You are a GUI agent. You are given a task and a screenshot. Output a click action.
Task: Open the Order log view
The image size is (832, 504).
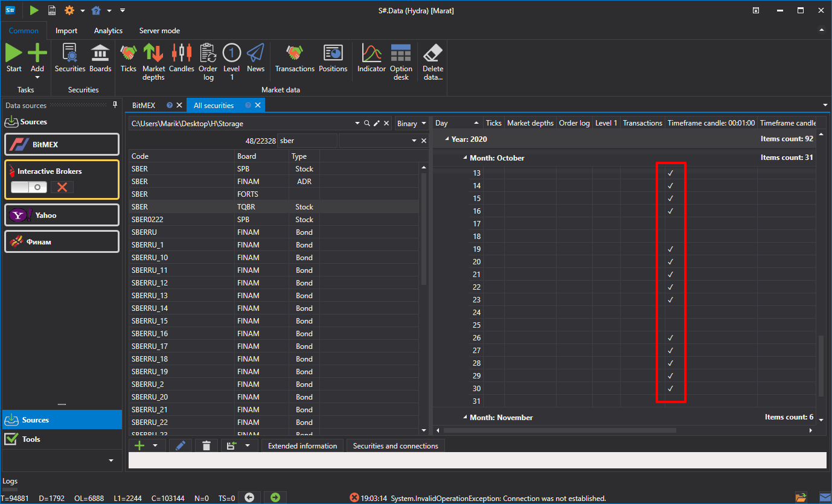208,62
